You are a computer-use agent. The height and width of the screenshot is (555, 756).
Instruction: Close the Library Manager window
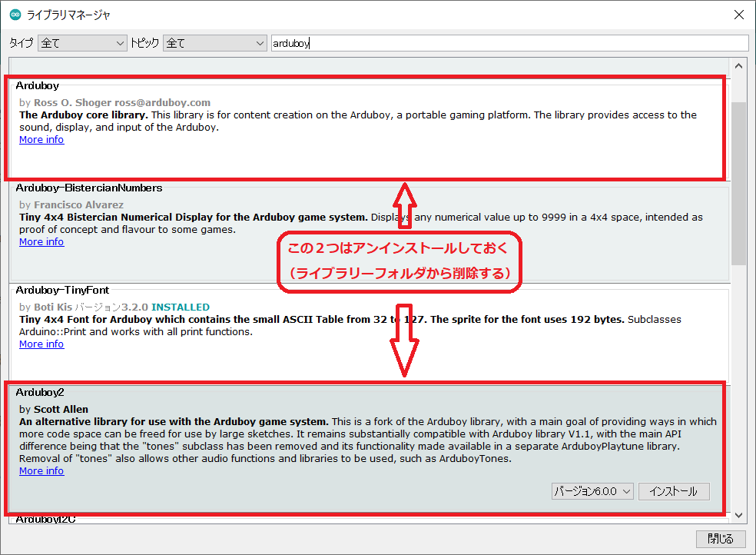[x=738, y=15]
